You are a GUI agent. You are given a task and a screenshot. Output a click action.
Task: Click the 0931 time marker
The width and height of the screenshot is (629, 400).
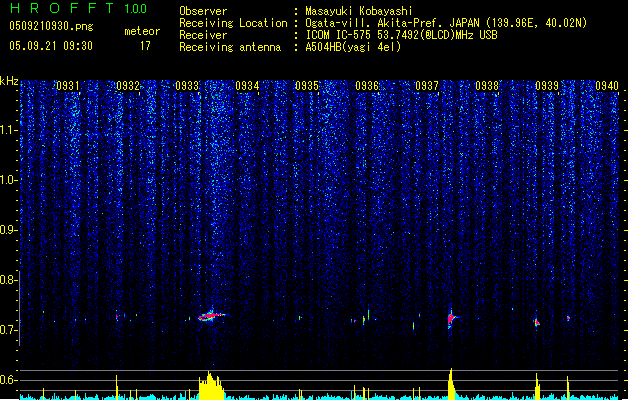click(67, 86)
